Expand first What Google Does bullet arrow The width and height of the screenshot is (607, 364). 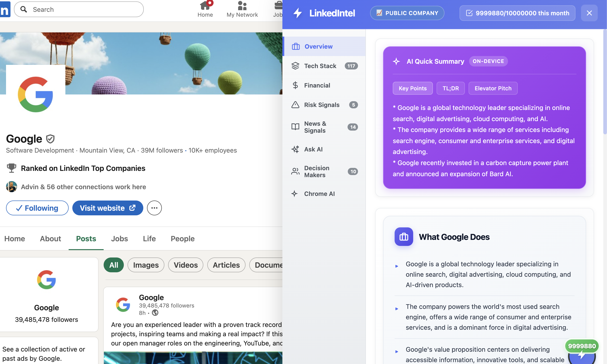click(396, 266)
